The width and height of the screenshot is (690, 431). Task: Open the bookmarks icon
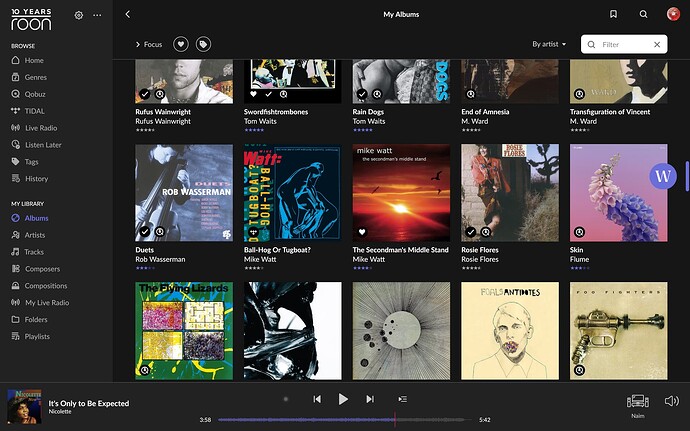(x=613, y=14)
